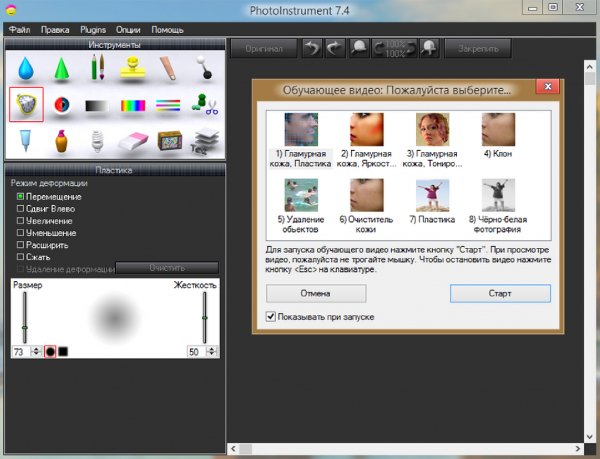Click the Жесткость value spinner arrows

[x=212, y=351]
